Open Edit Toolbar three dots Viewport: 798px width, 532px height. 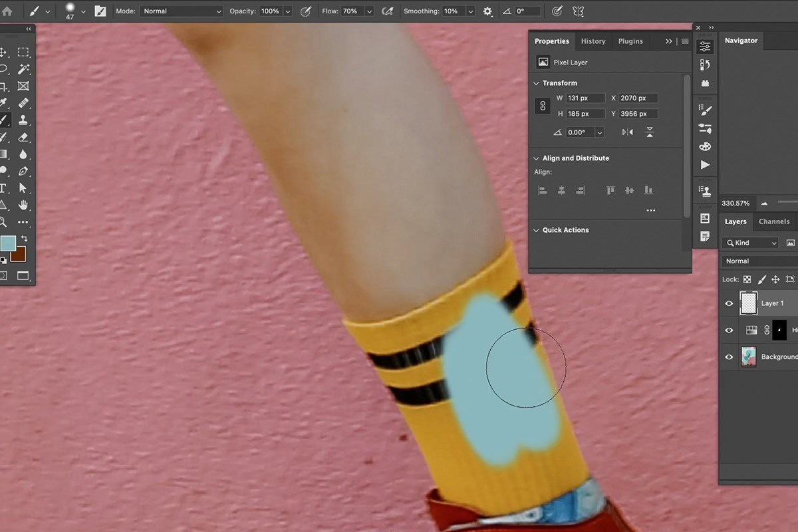(23, 222)
